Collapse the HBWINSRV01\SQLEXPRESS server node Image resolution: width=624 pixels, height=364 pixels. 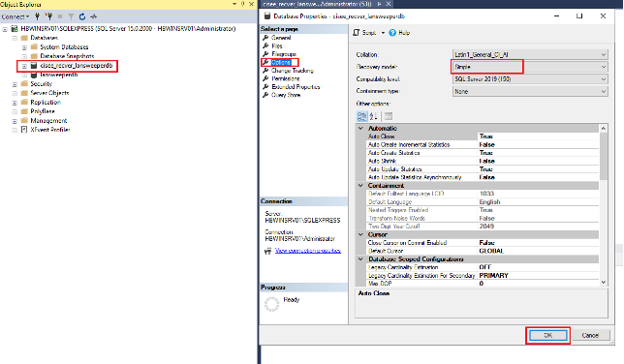pos(5,29)
